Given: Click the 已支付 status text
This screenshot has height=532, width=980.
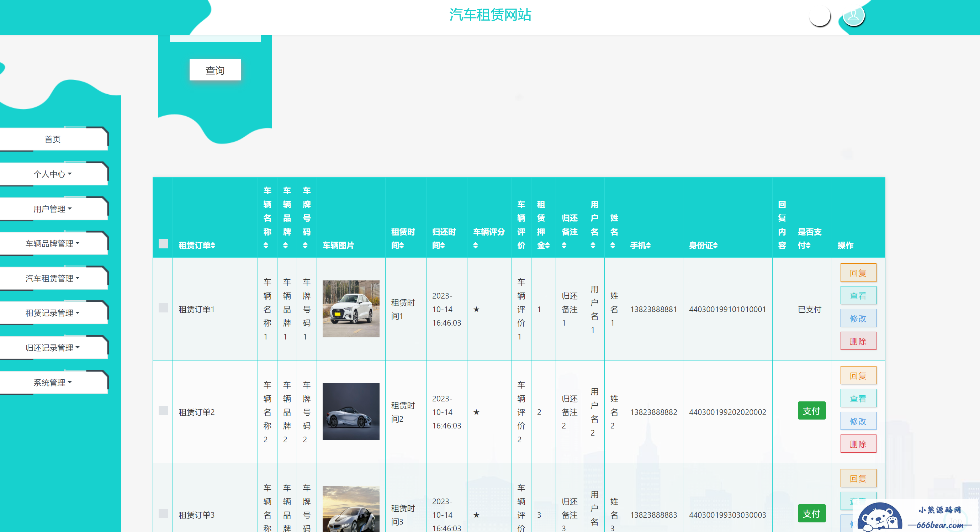Looking at the screenshot, I should pos(810,309).
